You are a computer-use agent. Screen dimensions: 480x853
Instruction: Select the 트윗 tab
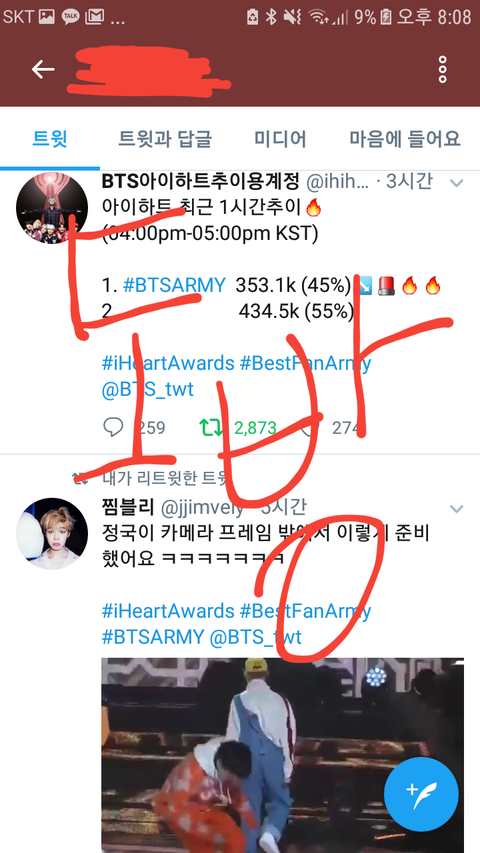click(x=50, y=139)
